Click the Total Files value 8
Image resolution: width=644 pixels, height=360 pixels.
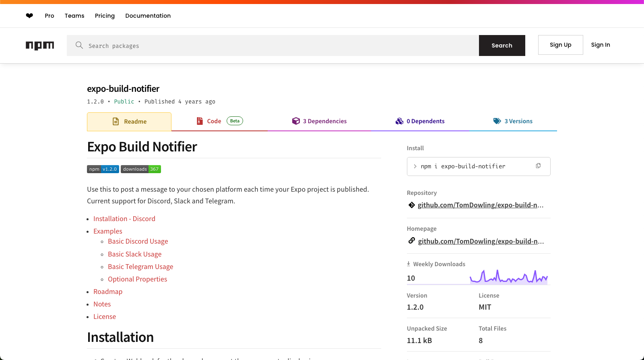tap(481, 340)
